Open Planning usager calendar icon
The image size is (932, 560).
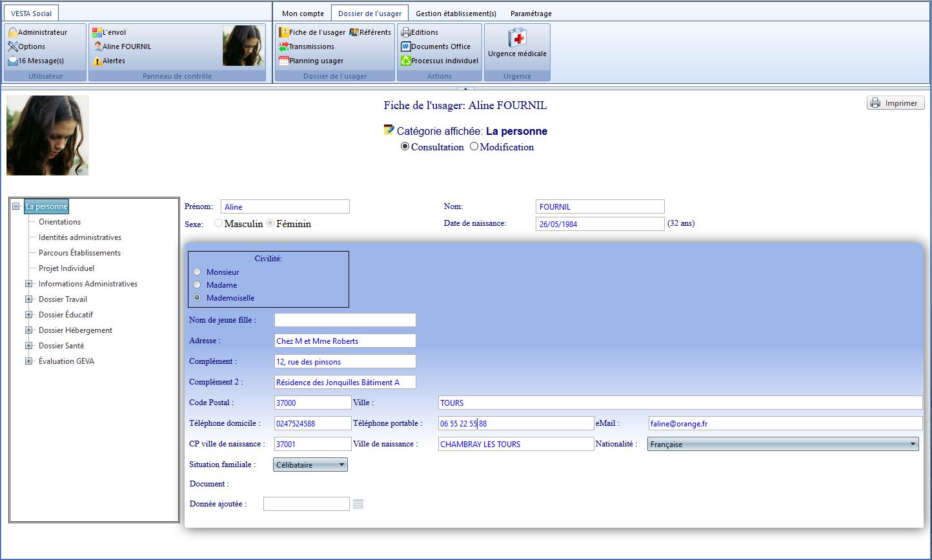pos(283,61)
